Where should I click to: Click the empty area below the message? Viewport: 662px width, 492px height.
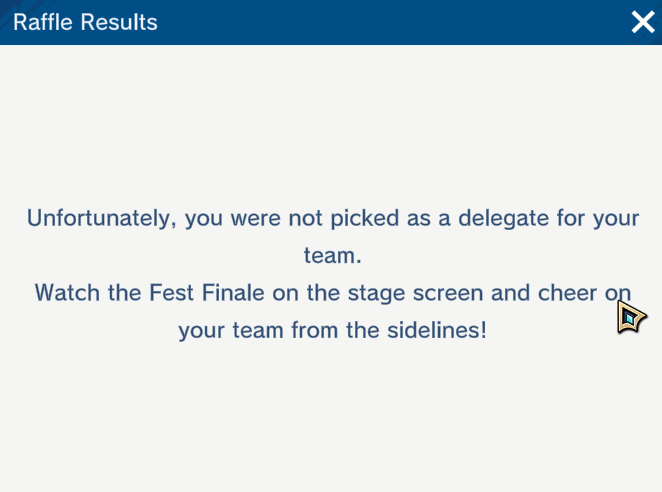(330, 420)
